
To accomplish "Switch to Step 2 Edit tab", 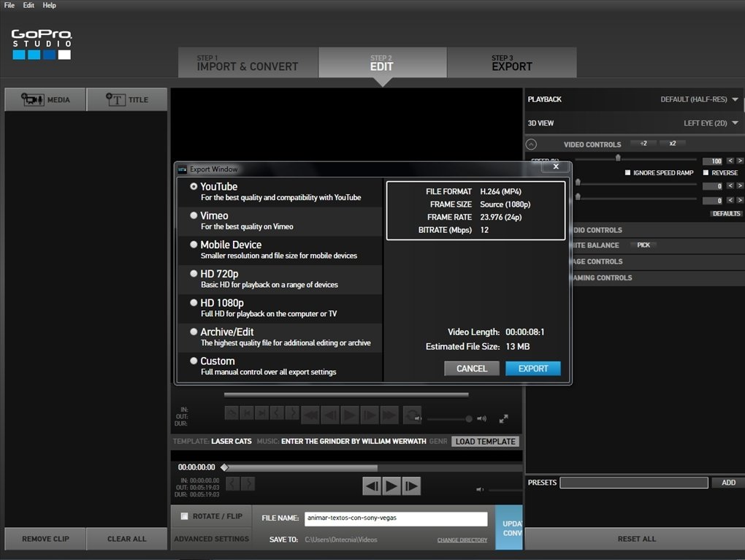I will coord(383,62).
